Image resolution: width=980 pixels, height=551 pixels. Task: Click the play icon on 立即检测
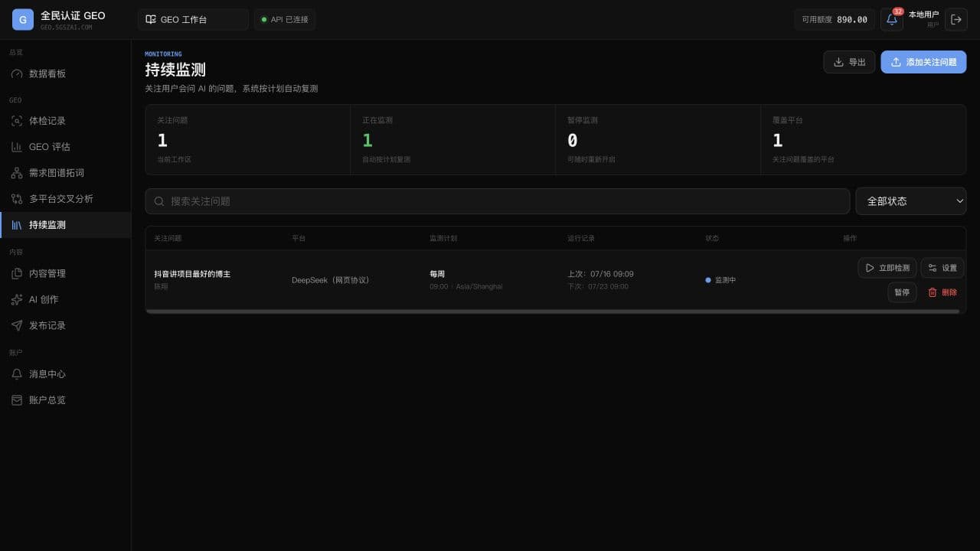click(870, 268)
